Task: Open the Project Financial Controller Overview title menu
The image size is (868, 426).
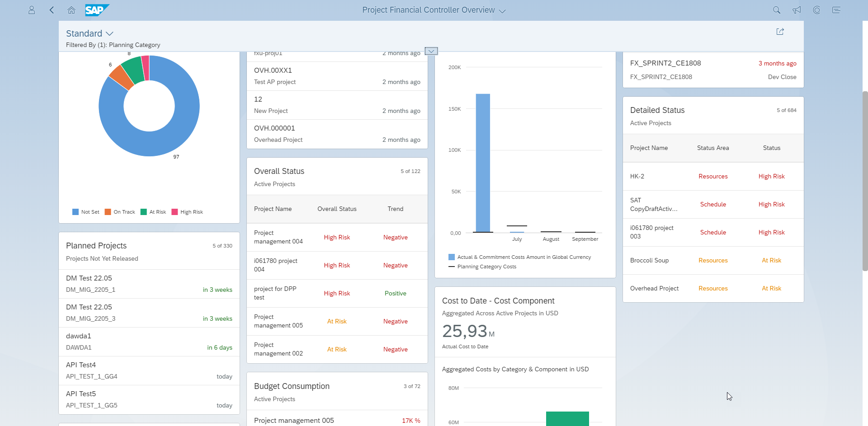Action: pyautogui.click(x=434, y=10)
